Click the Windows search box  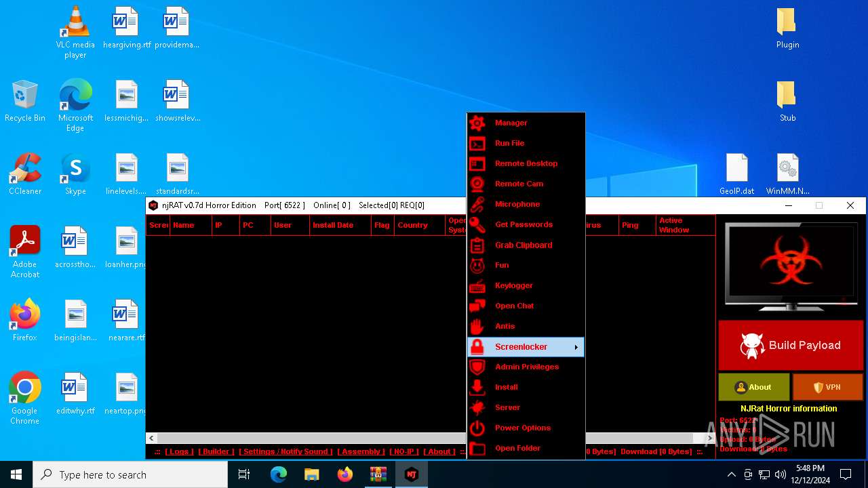pos(130,474)
